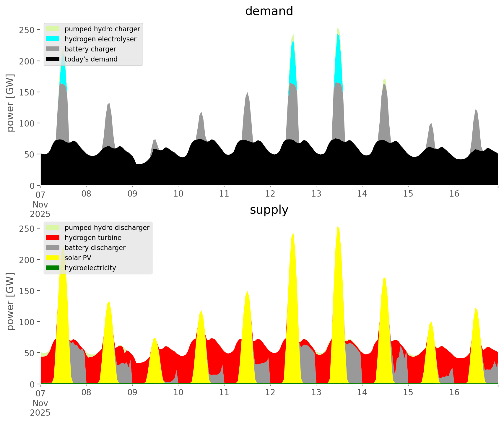504x423 pixels.
Task: Click the cyan hydrogen electrolyser legend swatch
Action: (53, 39)
